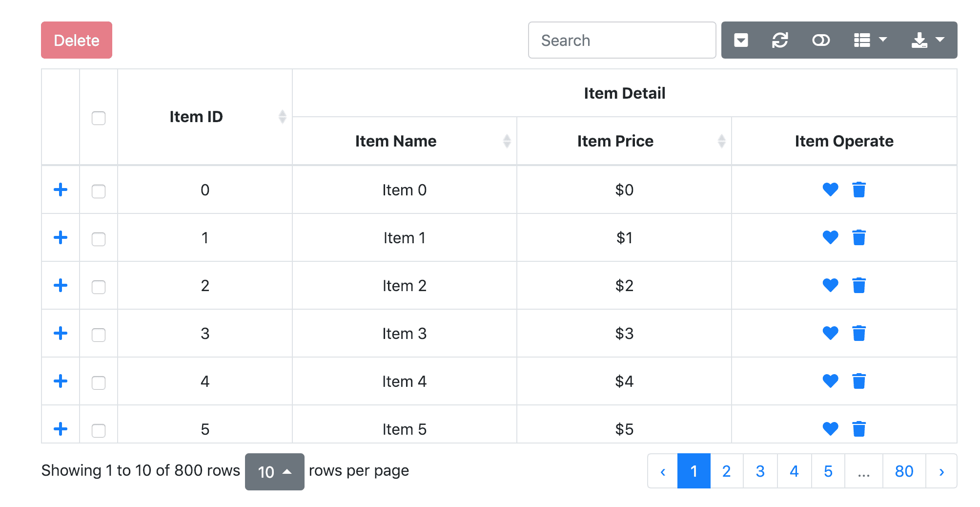Click the trash icon in Item 5 row
980x507 pixels.
(x=859, y=429)
